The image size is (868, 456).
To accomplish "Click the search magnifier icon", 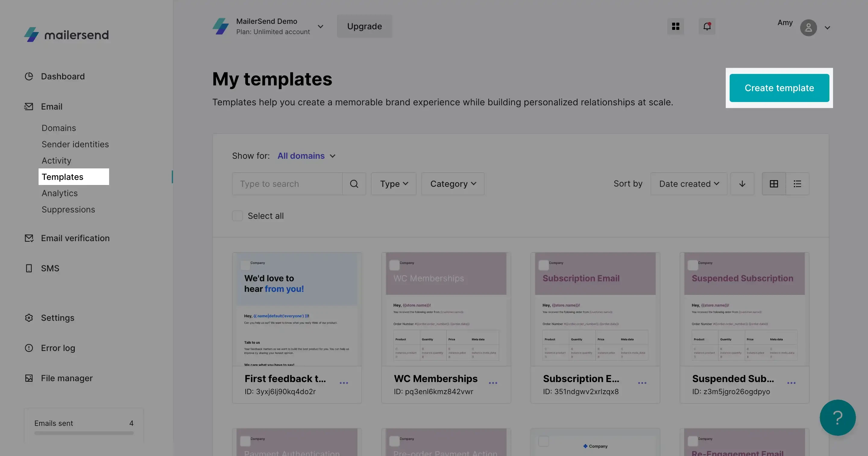I will (x=354, y=184).
